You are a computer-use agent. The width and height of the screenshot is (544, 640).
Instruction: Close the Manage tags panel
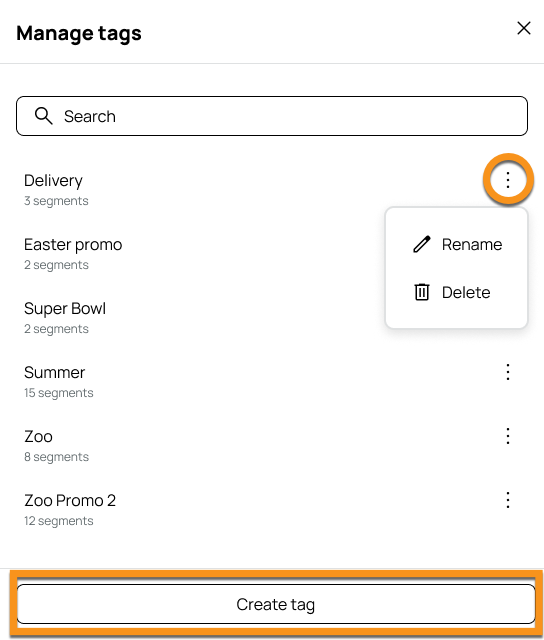coord(524,28)
